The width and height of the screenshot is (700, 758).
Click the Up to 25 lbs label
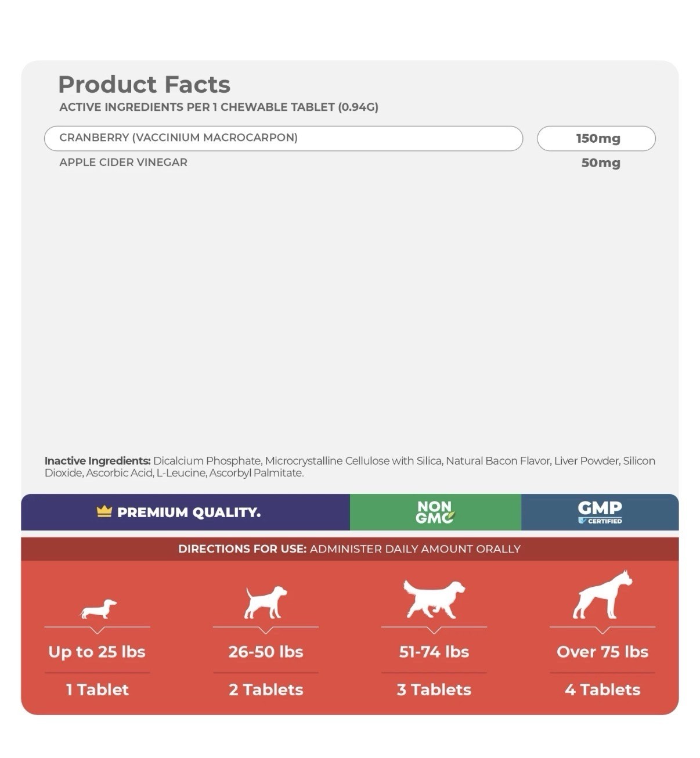point(97,652)
